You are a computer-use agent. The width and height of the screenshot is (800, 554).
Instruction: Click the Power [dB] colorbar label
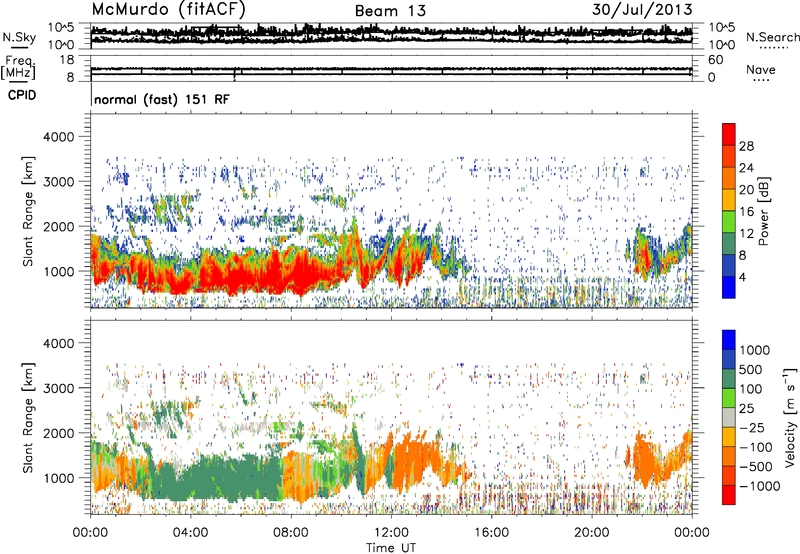[x=763, y=211]
